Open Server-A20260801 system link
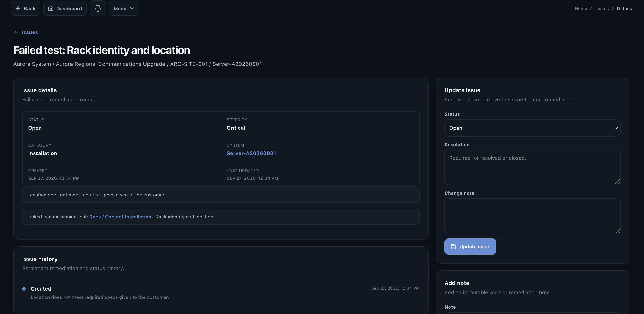Viewport: 644px width, 314px height. coord(251,153)
